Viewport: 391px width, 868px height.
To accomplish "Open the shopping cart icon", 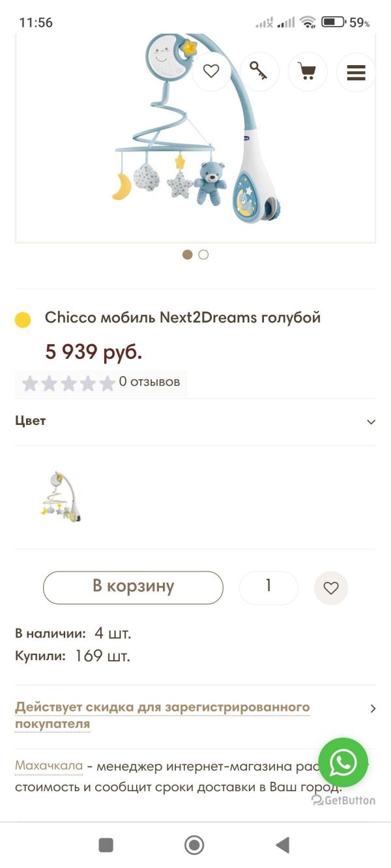I will click(x=308, y=72).
